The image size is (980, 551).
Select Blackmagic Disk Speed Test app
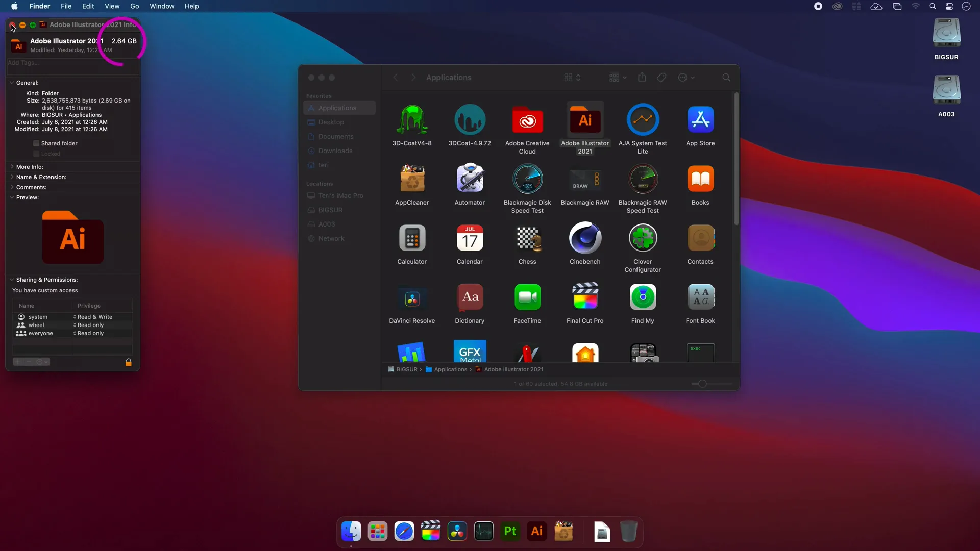527,179
